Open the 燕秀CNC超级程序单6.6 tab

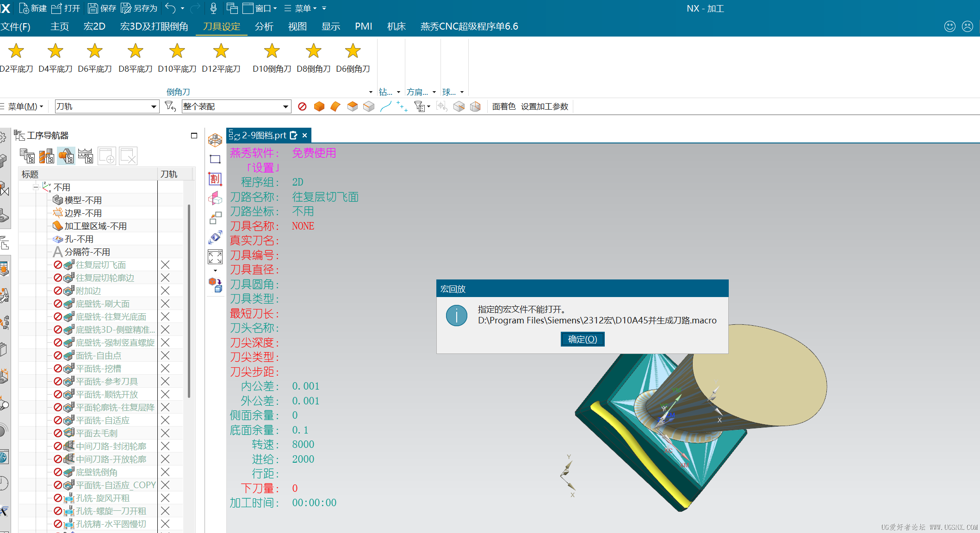click(x=469, y=26)
